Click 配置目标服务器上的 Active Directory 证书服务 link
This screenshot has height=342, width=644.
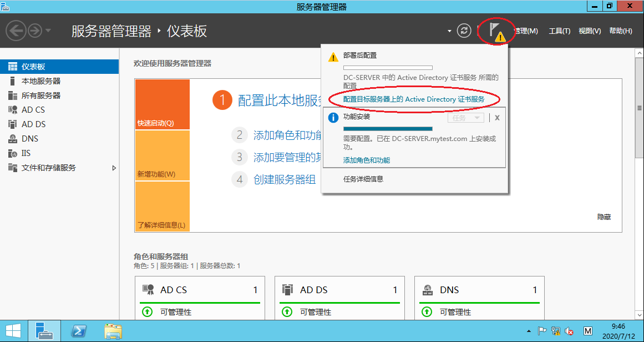414,99
